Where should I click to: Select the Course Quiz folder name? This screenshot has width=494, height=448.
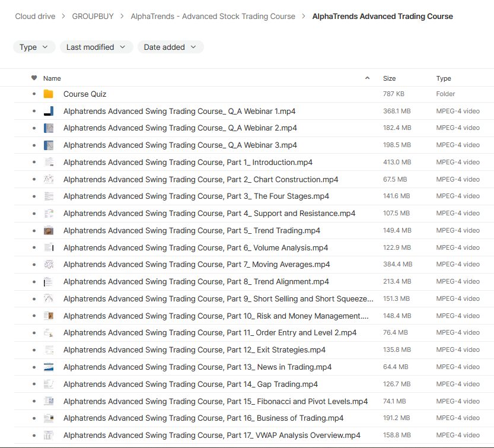coord(85,94)
